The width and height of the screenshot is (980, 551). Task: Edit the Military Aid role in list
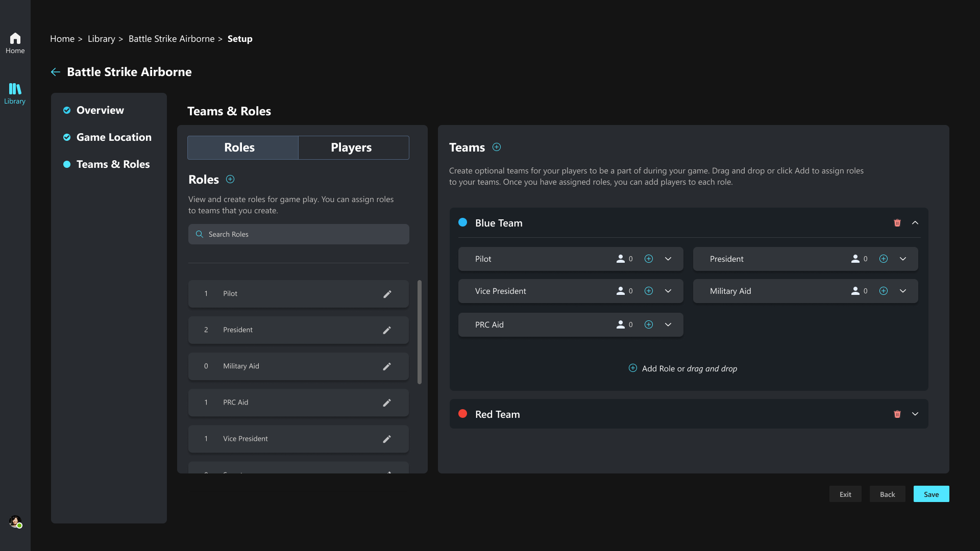387,366
